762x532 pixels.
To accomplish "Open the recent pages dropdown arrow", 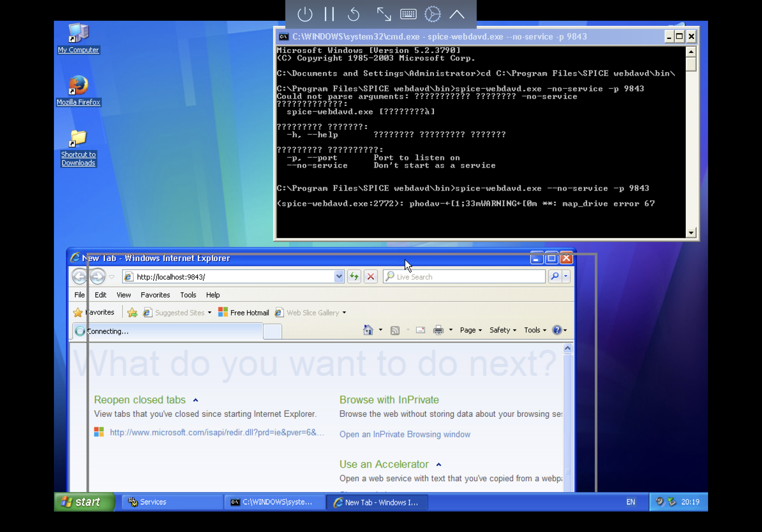I will click(x=112, y=277).
